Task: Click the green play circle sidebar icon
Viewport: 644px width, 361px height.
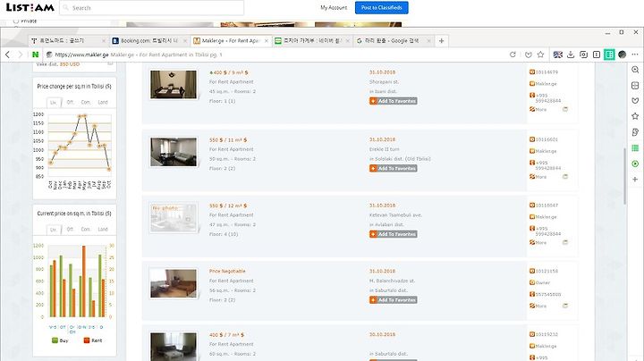Action: (635, 164)
